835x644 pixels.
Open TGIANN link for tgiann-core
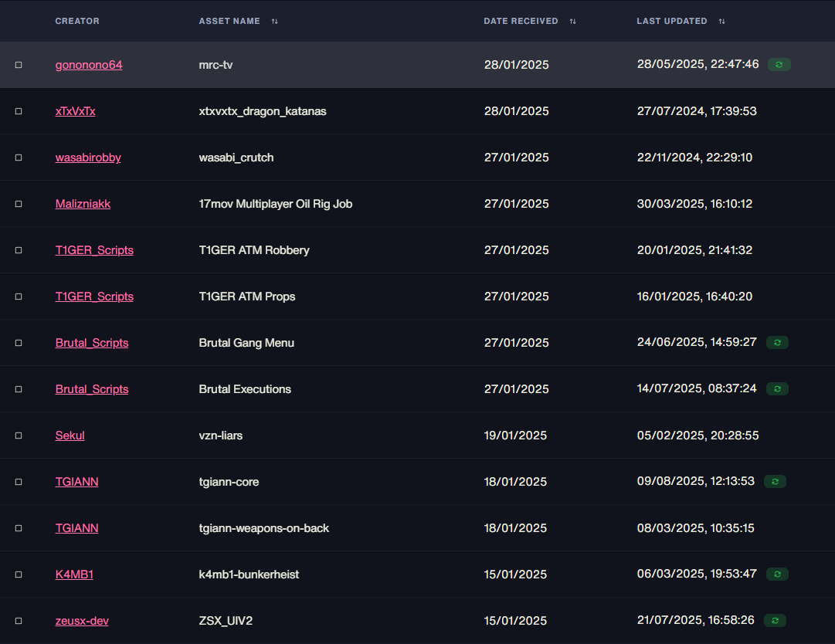76,482
